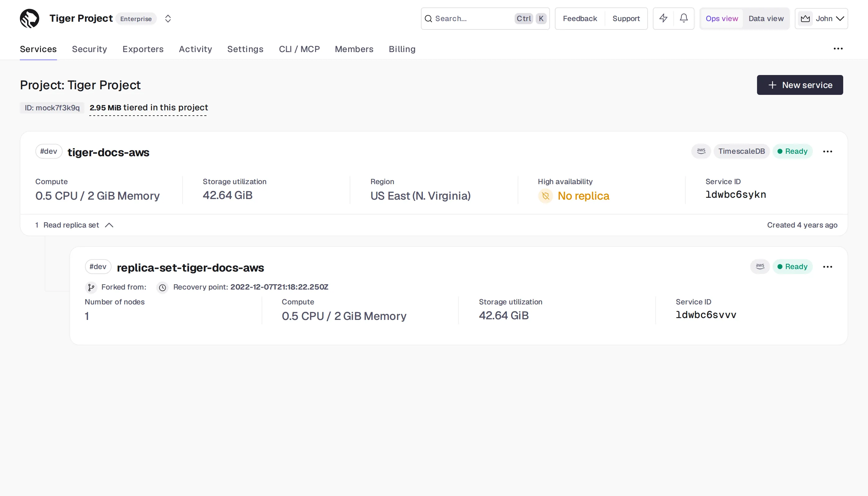Click the Support button
This screenshot has height=496, width=868.
coord(626,18)
